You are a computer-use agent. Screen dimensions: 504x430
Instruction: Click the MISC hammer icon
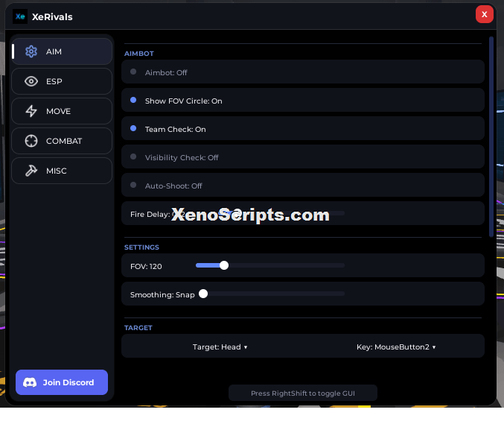tap(31, 171)
